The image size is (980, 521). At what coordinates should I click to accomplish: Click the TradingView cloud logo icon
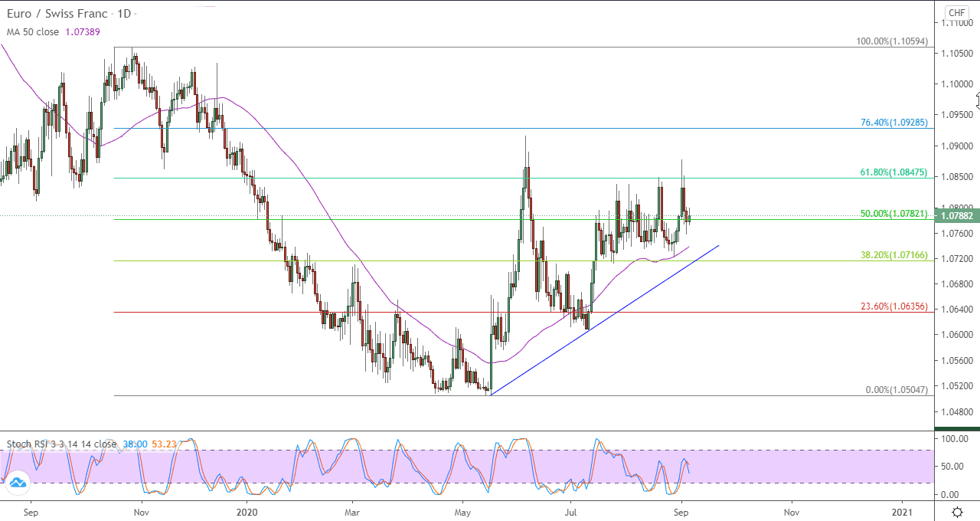pyautogui.click(x=18, y=483)
